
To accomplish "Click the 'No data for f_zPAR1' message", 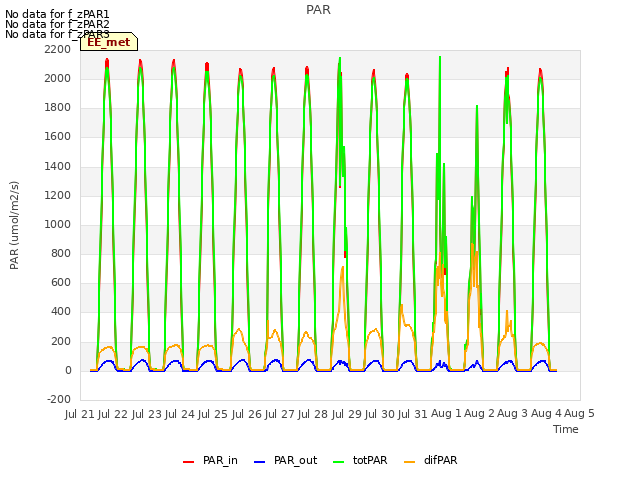I will click(57, 14).
